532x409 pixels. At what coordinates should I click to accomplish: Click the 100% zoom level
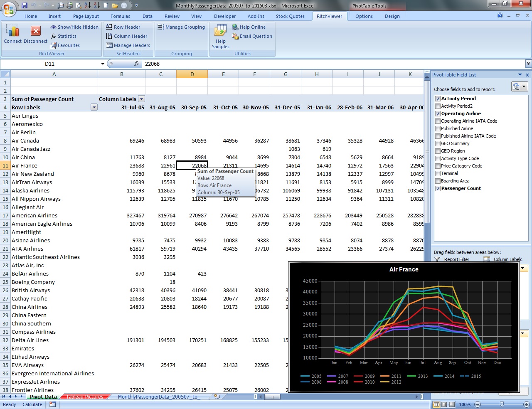(x=465, y=404)
